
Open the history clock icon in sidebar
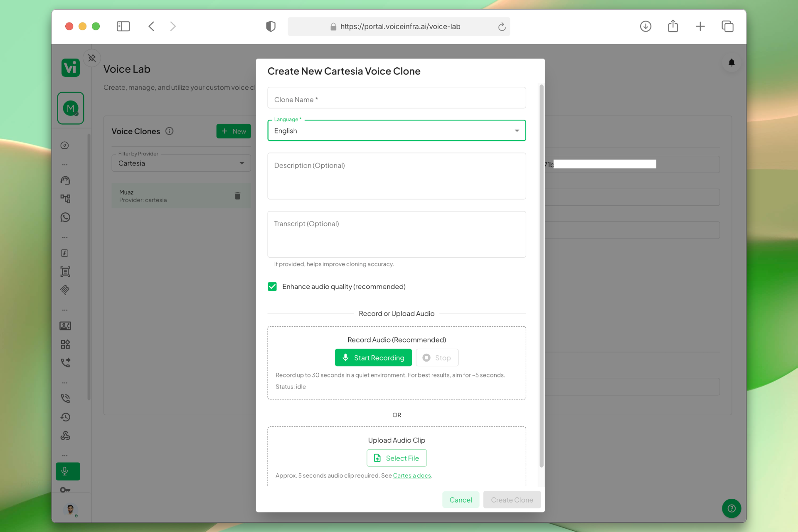(65, 417)
